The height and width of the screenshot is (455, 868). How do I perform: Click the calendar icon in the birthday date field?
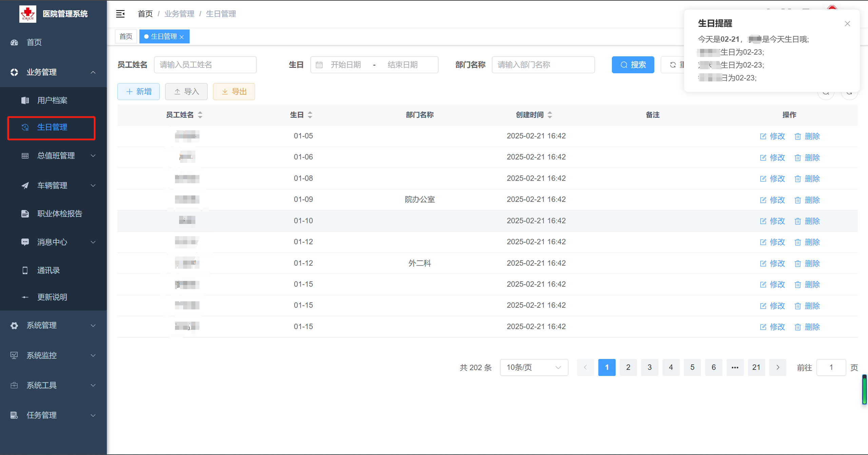319,65
